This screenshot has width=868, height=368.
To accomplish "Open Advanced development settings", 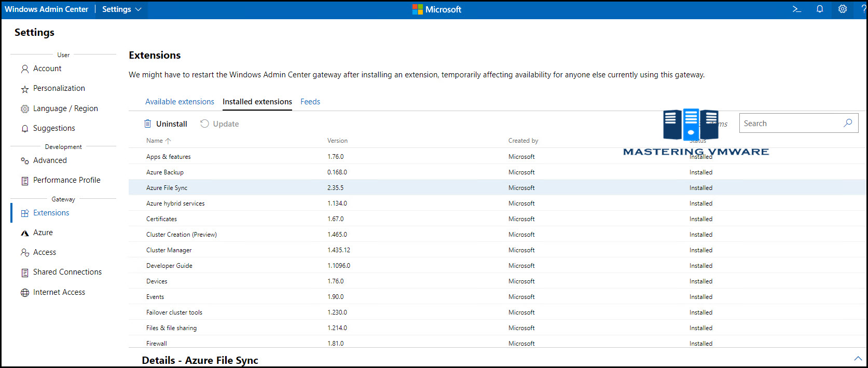I will tap(50, 160).
